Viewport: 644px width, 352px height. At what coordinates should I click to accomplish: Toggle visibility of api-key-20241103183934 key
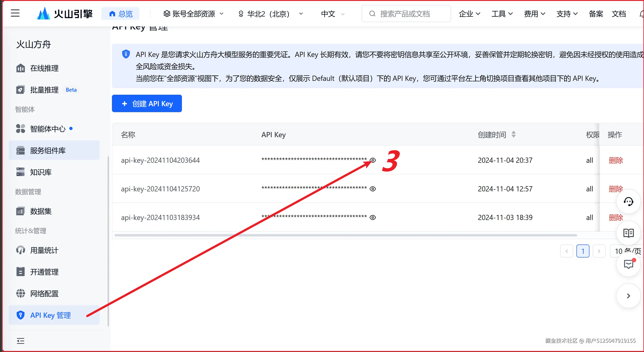(x=372, y=217)
